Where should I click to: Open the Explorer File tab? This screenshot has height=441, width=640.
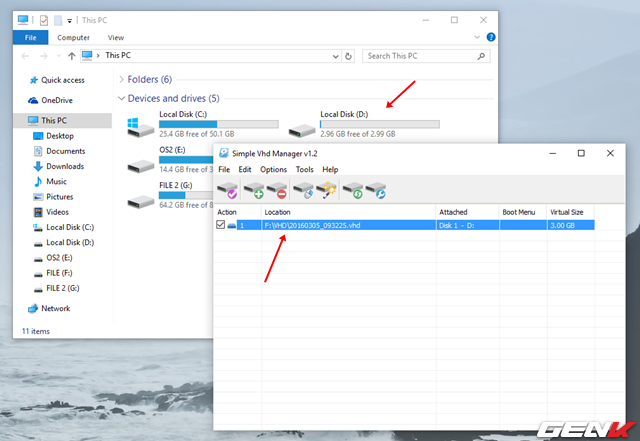pyautogui.click(x=31, y=37)
